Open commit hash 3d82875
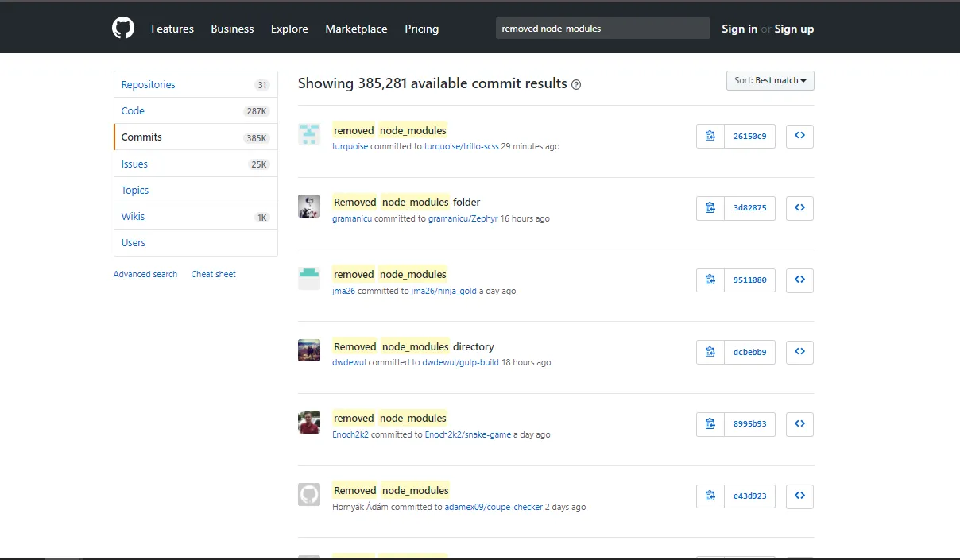This screenshot has height=560, width=960. point(749,208)
